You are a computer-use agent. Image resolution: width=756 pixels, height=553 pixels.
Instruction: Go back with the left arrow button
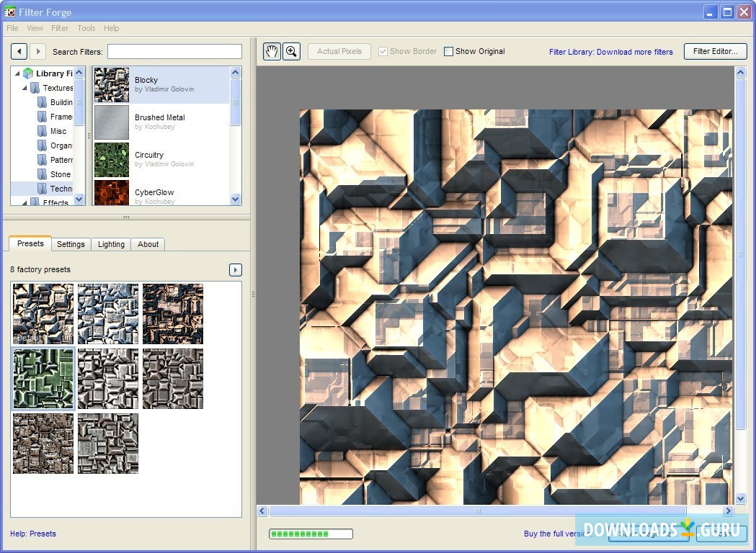[19, 51]
